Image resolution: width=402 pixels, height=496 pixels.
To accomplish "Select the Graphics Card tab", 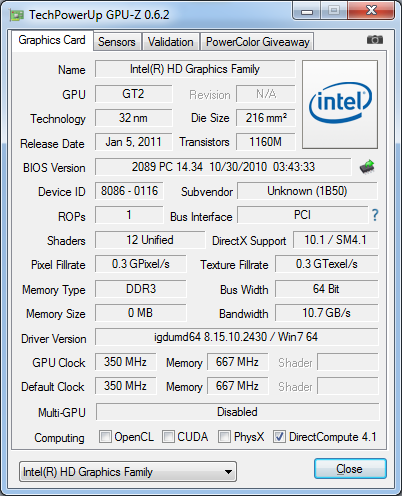I will pos(52,40).
